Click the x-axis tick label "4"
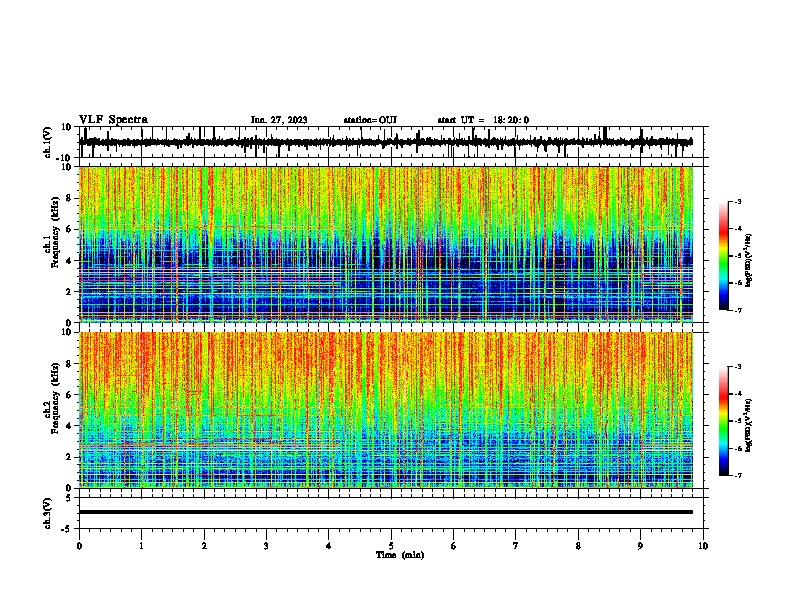Viewport: 792px width, 612px height. coord(329,546)
